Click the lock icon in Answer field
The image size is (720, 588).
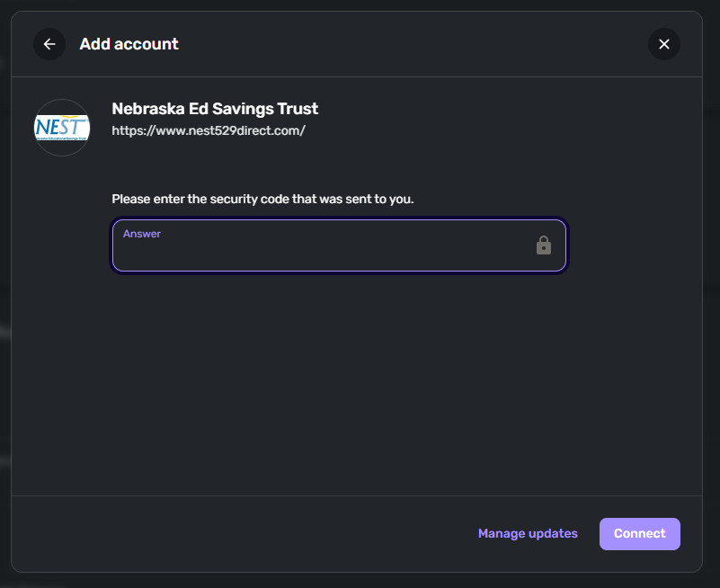(x=544, y=245)
